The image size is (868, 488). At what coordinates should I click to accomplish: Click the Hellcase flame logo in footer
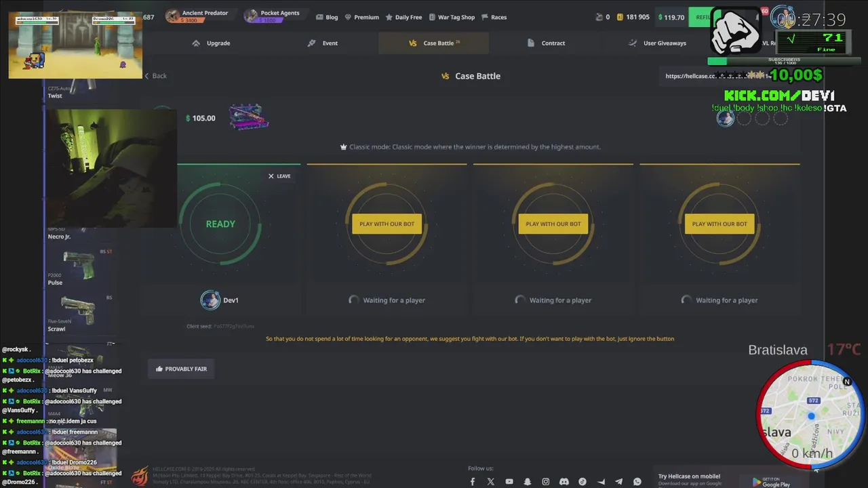point(140,475)
